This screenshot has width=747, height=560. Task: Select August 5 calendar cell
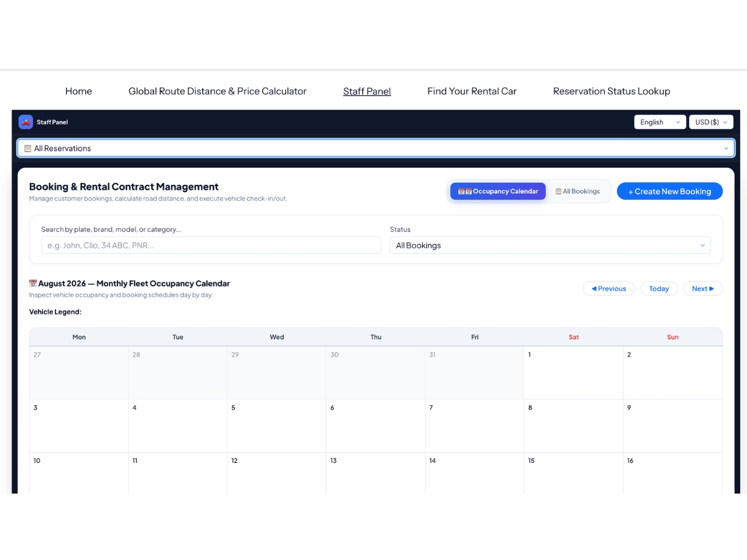pyautogui.click(x=277, y=426)
